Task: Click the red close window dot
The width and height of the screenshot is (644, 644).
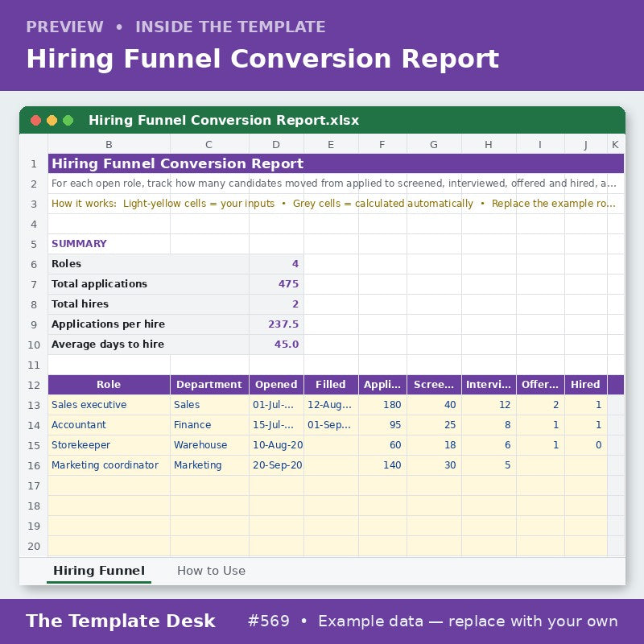Action: click(35, 120)
